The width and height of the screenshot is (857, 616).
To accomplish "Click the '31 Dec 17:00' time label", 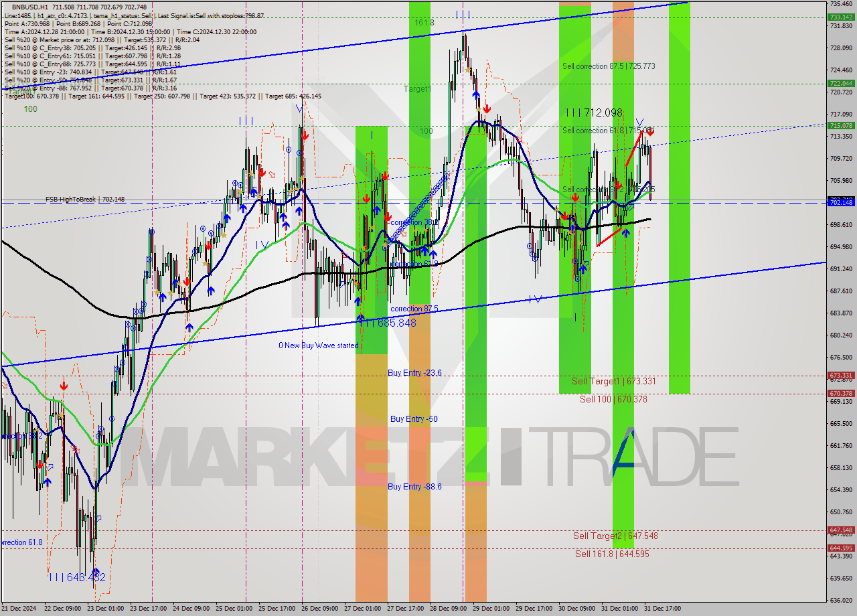I will pos(662,609).
